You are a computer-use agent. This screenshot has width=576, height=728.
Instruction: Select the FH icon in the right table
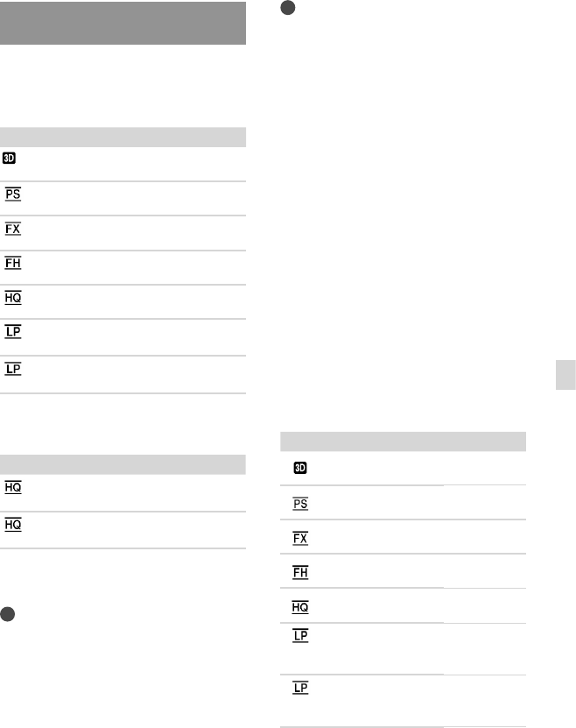click(301, 571)
